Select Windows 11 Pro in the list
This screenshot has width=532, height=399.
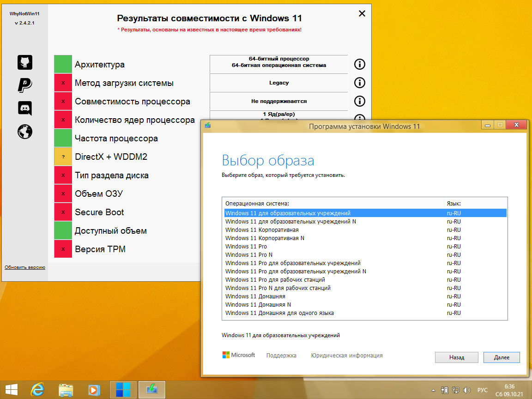(x=246, y=246)
